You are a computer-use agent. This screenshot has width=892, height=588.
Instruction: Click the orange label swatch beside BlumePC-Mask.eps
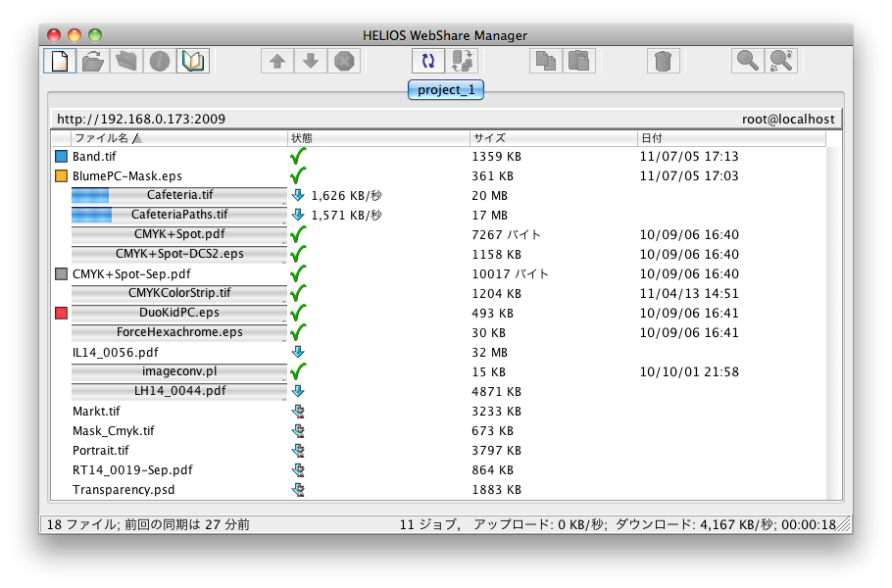click(x=61, y=175)
